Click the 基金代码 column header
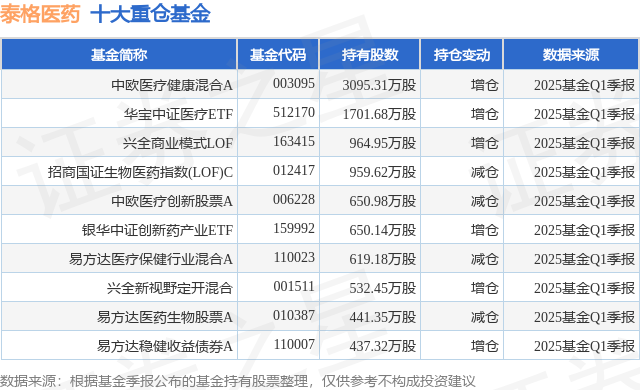Screen dimensions: 640x390 click(x=278, y=55)
